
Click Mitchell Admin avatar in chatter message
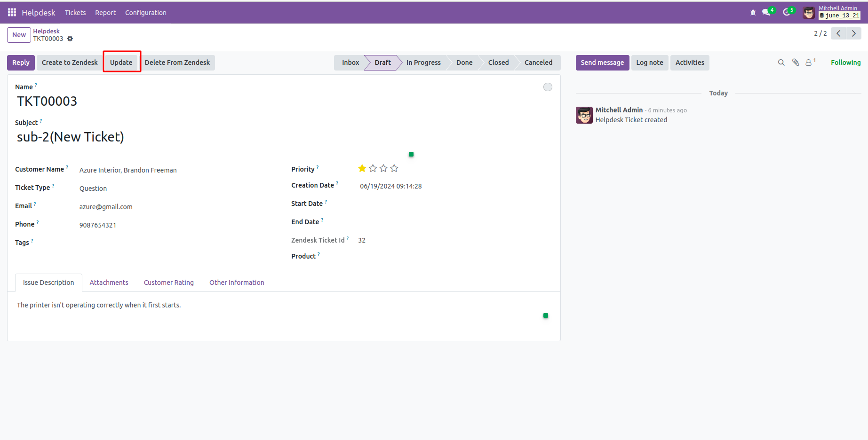click(x=584, y=115)
